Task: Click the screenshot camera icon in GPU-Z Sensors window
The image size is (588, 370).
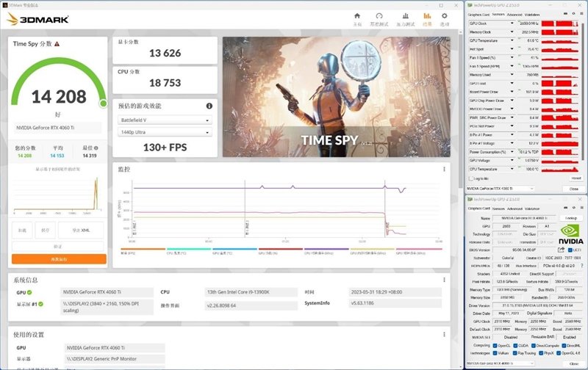Action: point(565,14)
